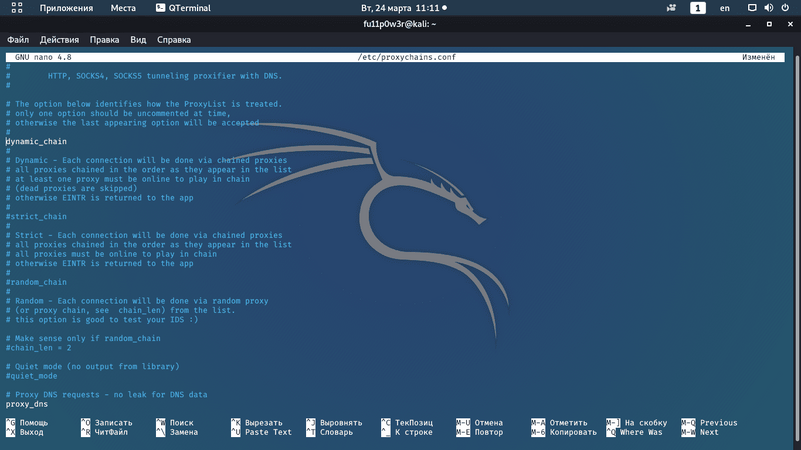
Task: Click the applications grid icon in top panel
Action: click(x=18, y=8)
